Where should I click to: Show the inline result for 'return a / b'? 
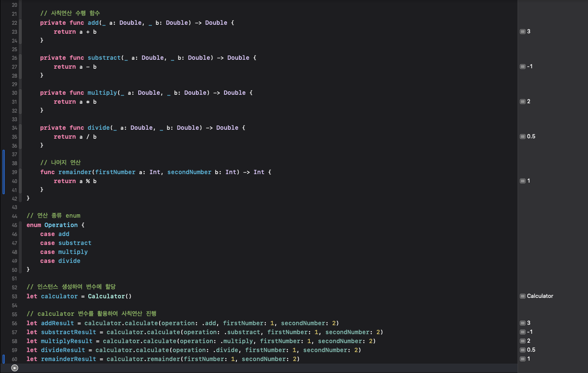click(x=522, y=137)
